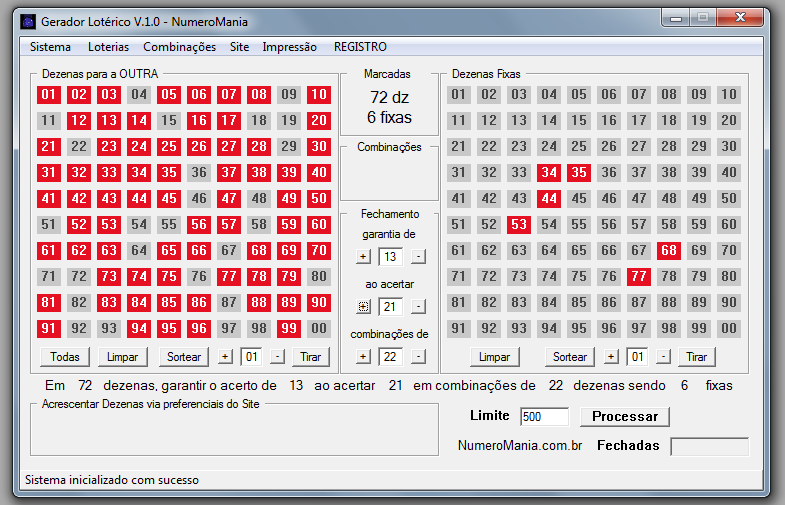Viewport: 785px width, 505px height.
Task: Minimize the Gerador Lotérico window
Action: (676, 19)
